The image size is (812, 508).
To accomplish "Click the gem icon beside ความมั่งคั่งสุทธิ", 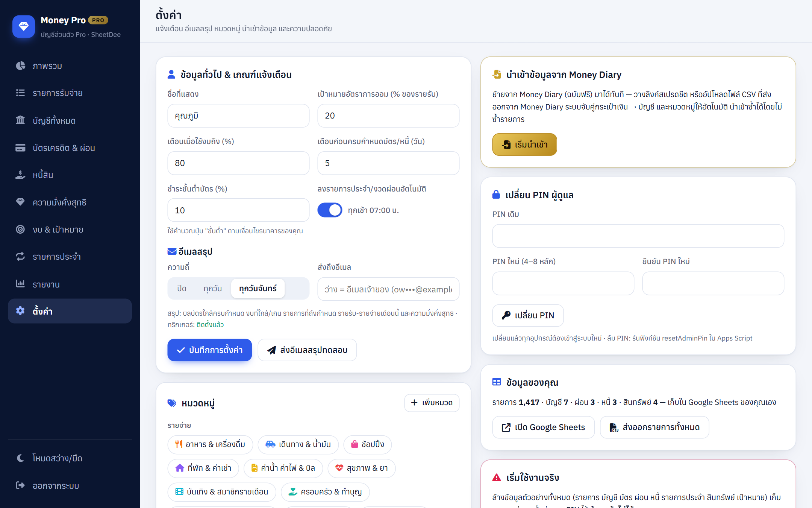I will coord(20,202).
